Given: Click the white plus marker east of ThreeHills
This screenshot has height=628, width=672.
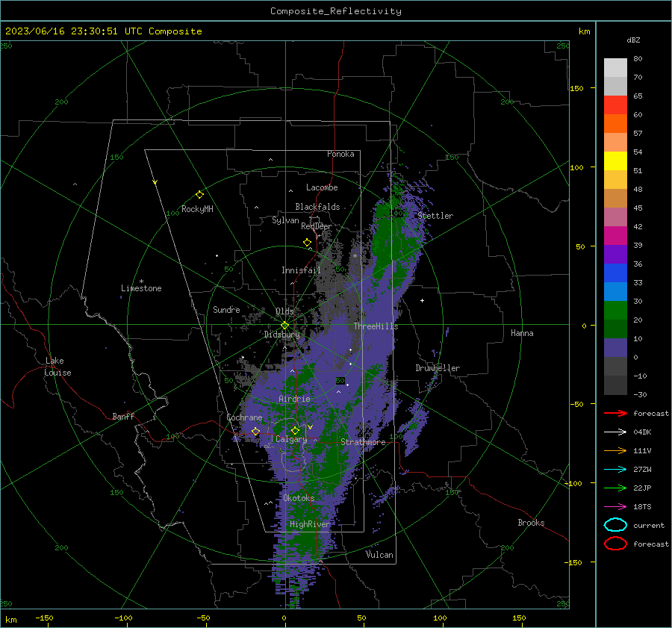Looking at the screenshot, I should tap(422, 300).
